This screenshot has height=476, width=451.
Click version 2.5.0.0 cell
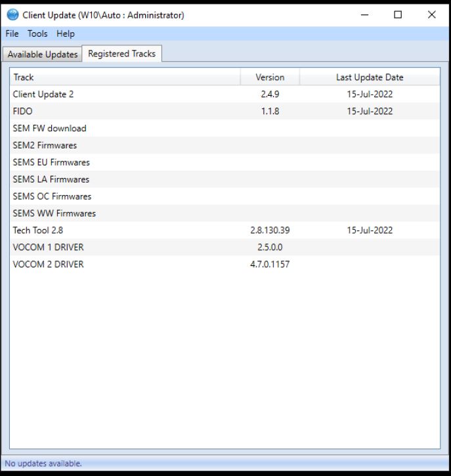click(x=270, y=247)
